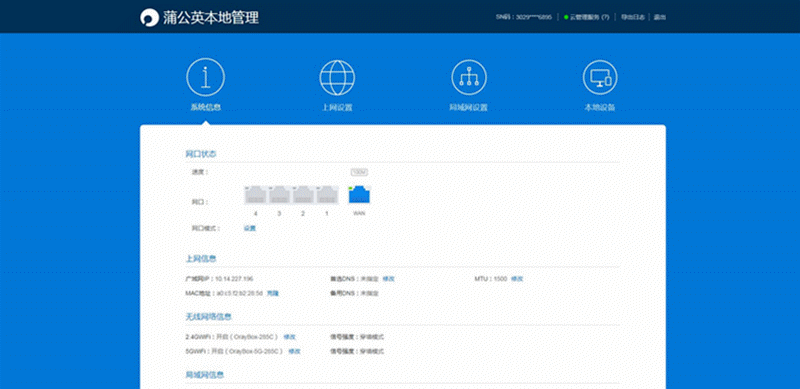Click the WAN speed badge above port
This screenshot has height=389, width=800.
pos(359,173)
